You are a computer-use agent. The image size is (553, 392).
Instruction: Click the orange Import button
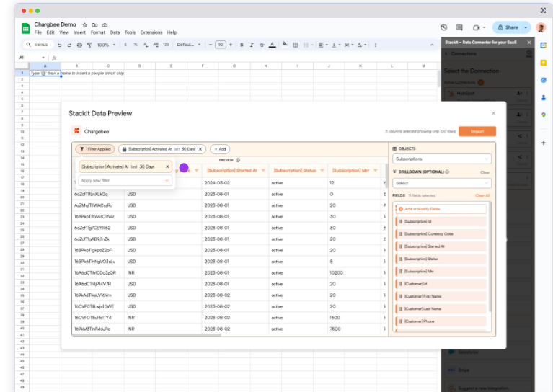pyautogui.click(x=477, y=131)
